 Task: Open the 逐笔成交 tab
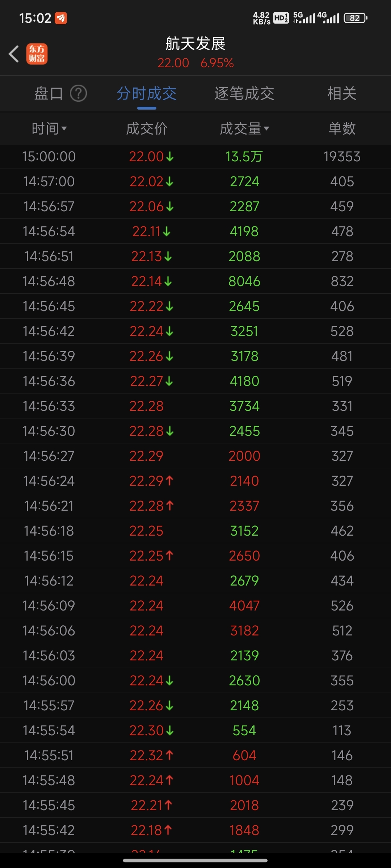click(244, 93)
